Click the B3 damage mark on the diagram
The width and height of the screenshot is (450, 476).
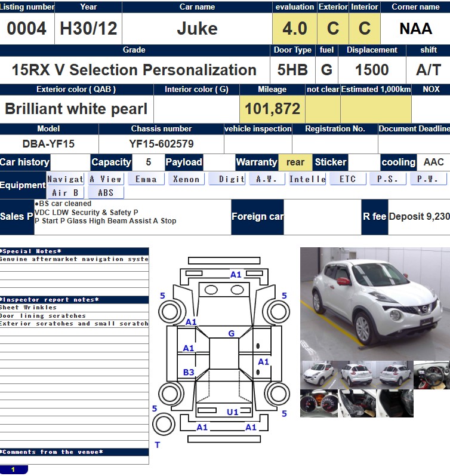point(189,372)
